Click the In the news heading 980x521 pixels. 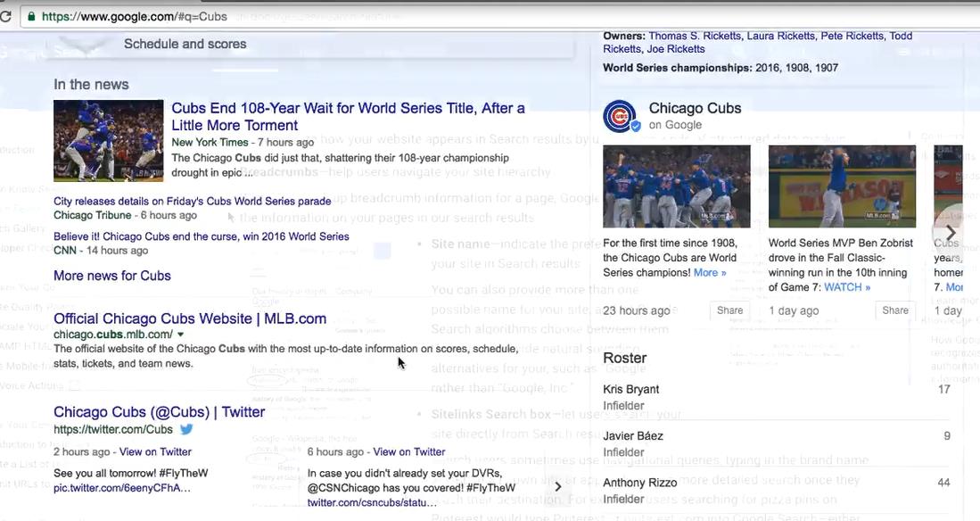pos(91,85)
